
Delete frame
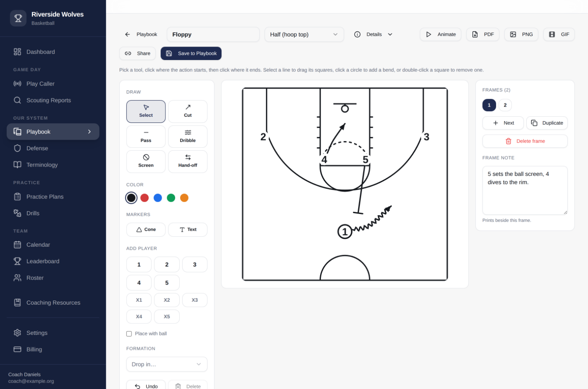tap(525, 141)
